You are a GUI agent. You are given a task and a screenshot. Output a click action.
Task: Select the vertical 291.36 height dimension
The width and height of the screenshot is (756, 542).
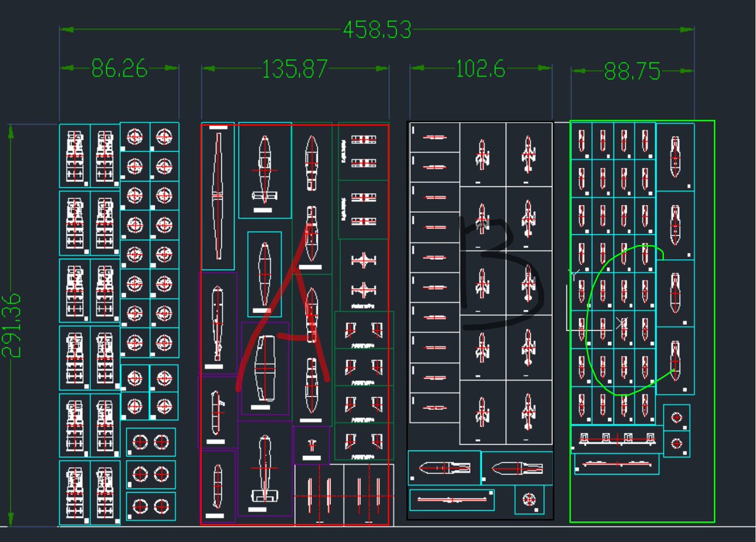(11, 325)
